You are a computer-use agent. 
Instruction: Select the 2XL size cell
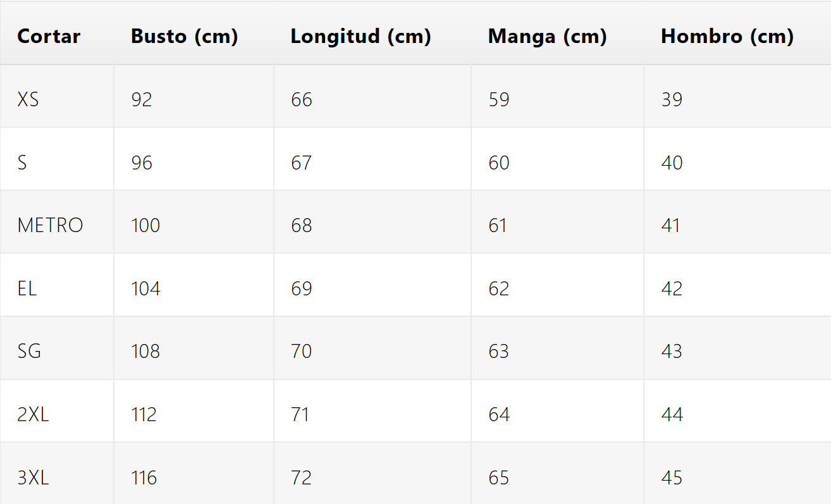[x=33, y=415]
